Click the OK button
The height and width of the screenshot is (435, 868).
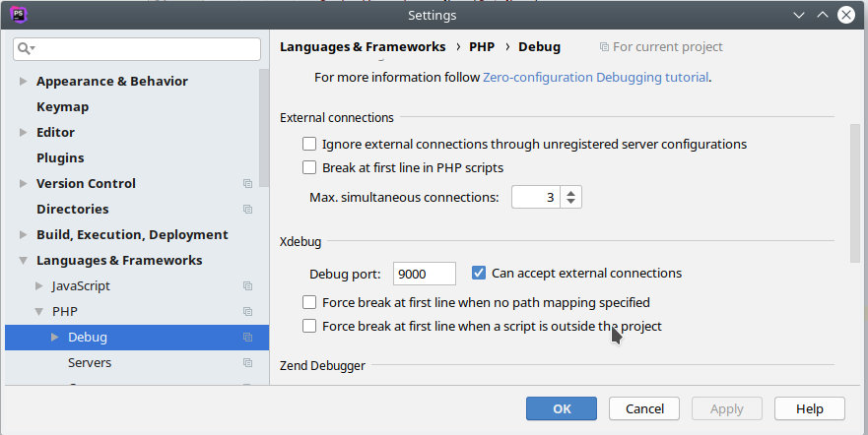point(562,408)
